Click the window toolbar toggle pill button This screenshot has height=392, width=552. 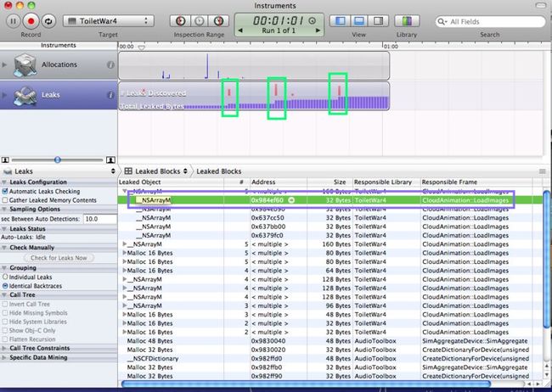coord(540,5)
